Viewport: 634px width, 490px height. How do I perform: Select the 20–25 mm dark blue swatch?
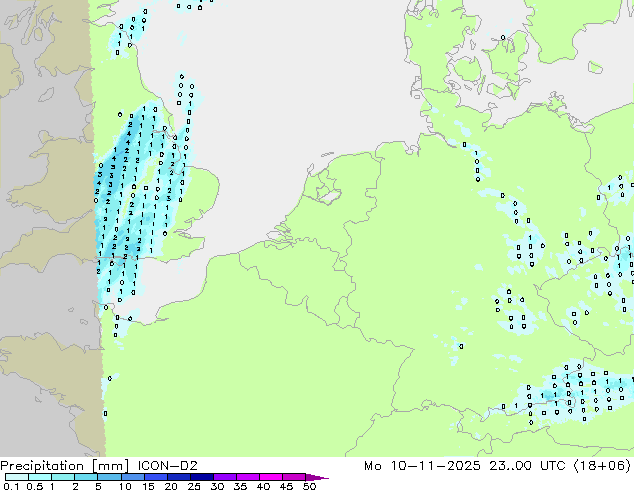tap(179, 477)
